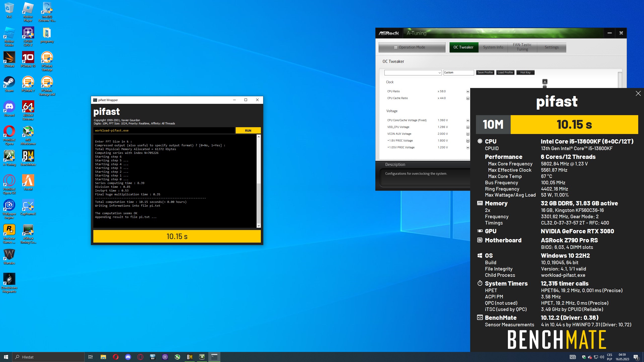This screenshot has height=362, width=644.
Task: Launch Steam from the desktop
Action: [9, 84]
